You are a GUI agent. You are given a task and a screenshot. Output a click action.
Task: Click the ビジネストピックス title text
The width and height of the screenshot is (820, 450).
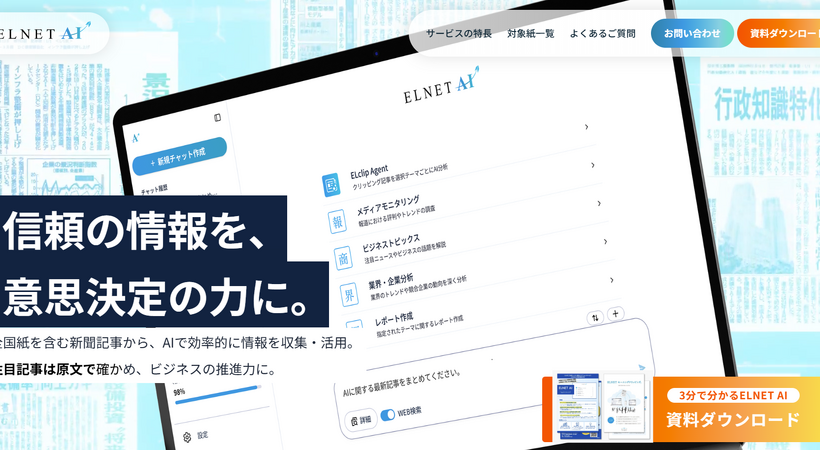tap(391, 243)
